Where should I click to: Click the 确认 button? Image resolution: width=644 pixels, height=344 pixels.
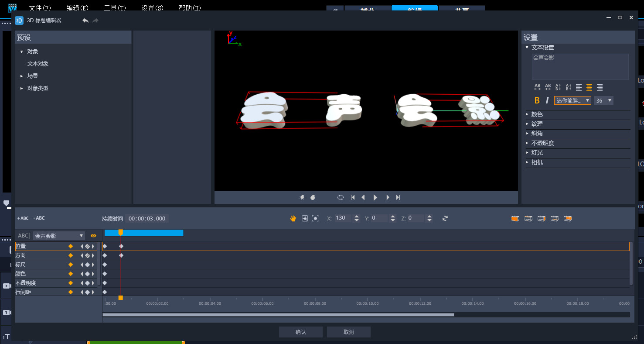click(301, 332)
